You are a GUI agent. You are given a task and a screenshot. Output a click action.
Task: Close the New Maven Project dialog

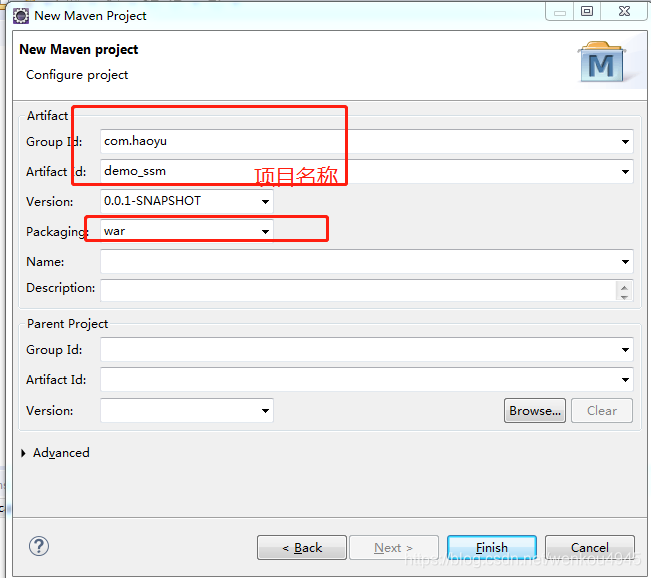[624, 11]
